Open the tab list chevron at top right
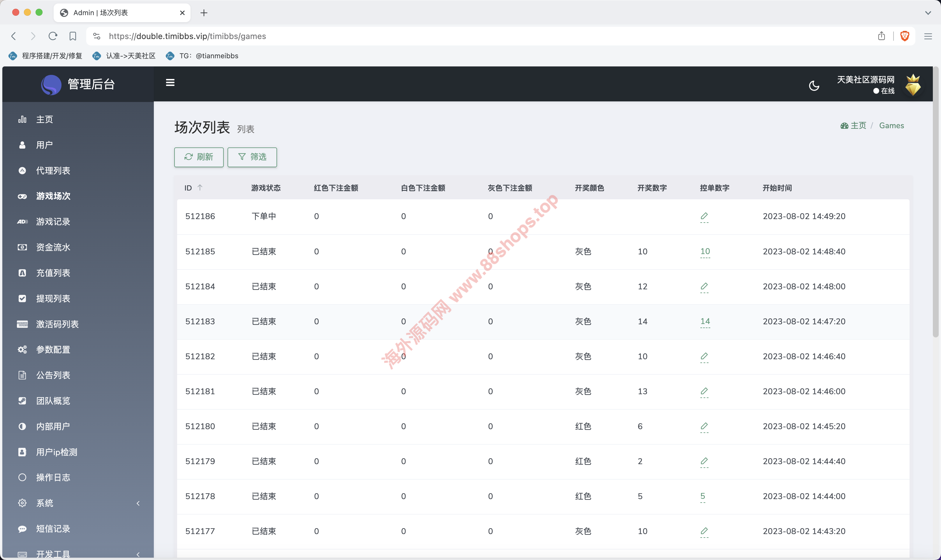This screenshot has width=941, height=560. (928, 13)
